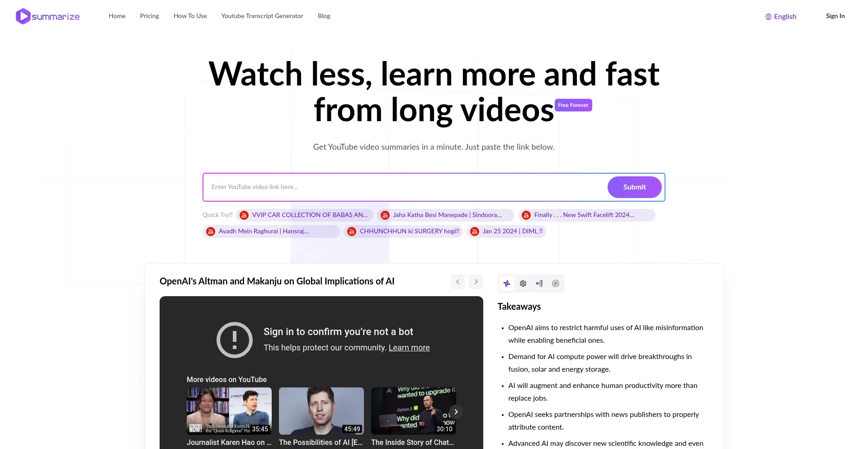Click takeaway 'AI will augment and enhance'

603,392
